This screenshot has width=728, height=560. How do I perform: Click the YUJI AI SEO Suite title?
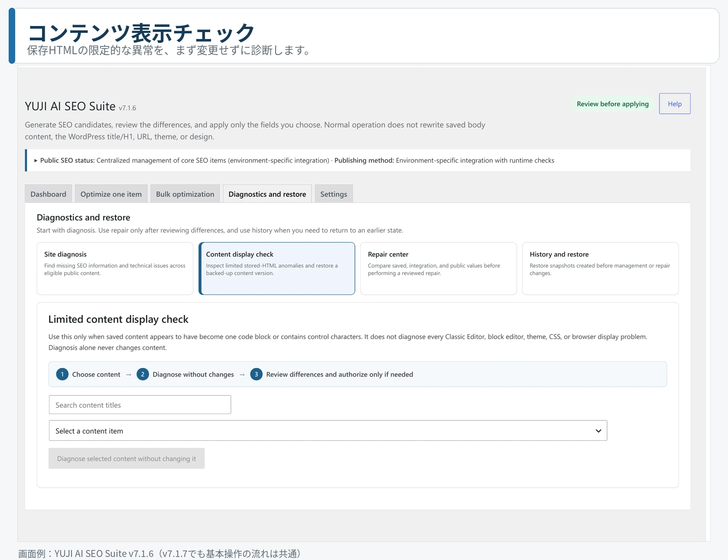click(x=70, y=106)
